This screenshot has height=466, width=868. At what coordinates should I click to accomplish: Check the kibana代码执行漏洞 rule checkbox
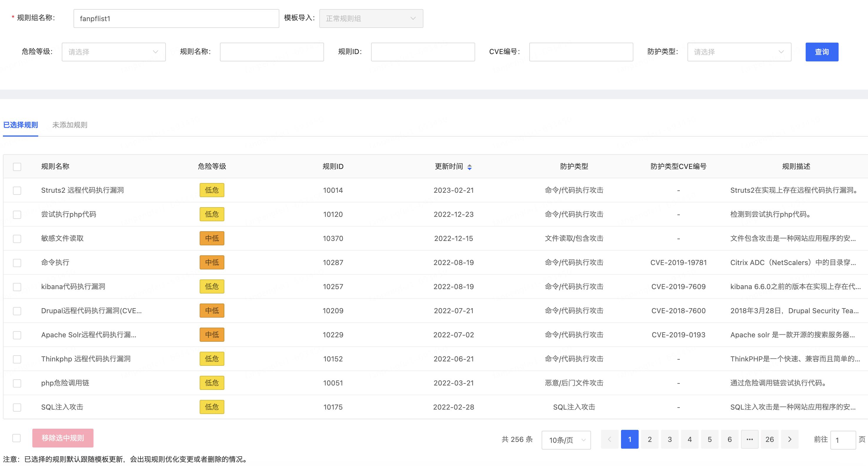(17, 286)
